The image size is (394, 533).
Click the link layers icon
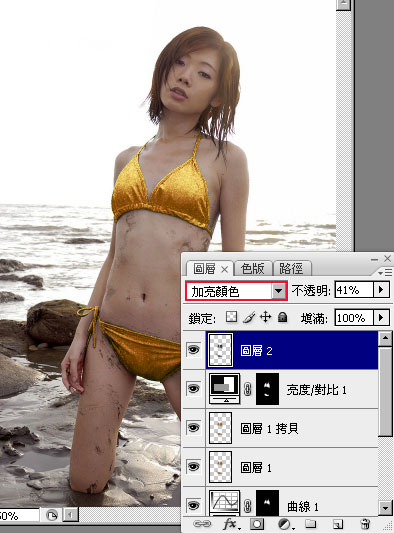tap(202, 523)
